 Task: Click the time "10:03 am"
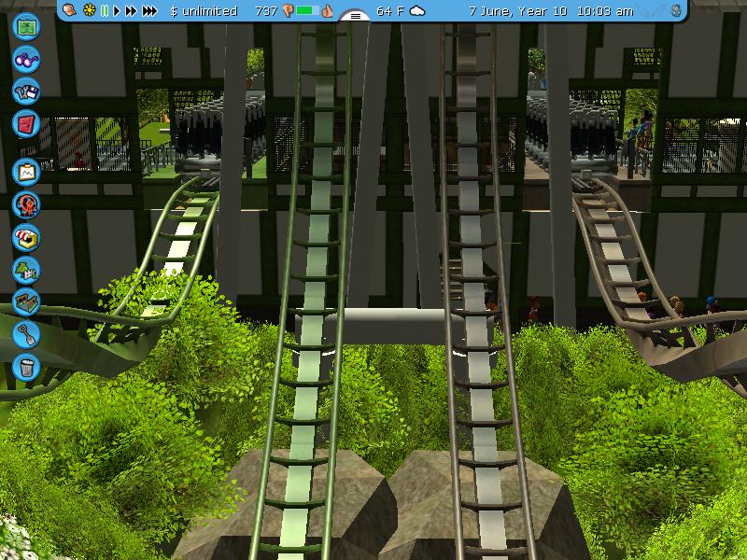tap(605, 11)
